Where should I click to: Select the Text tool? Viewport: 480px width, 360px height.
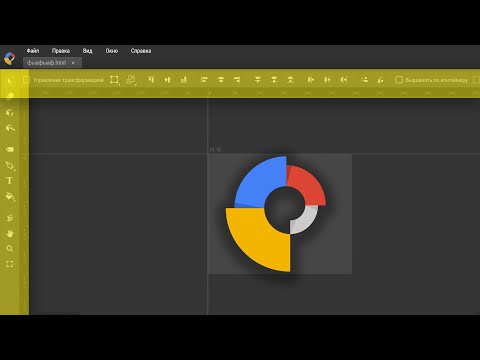tap(9, 181)
